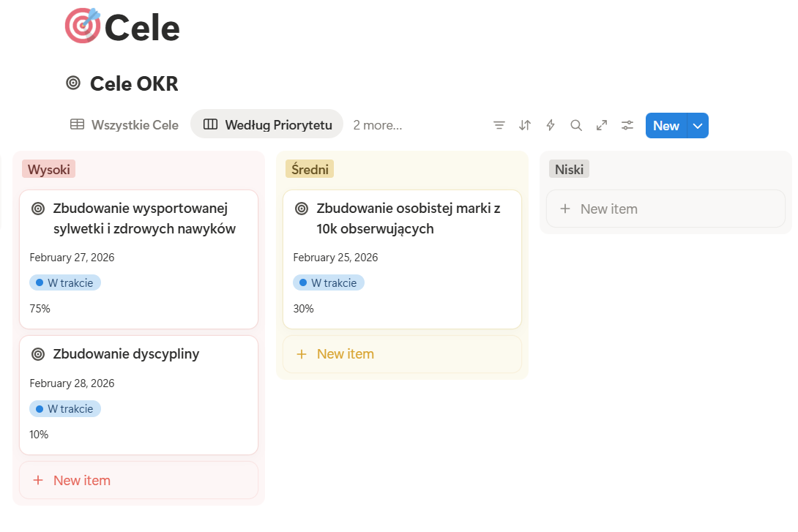This screenshot has width=798, height=532.
Task: Expand the New button dropdown arrow
Action: (698, 125)
